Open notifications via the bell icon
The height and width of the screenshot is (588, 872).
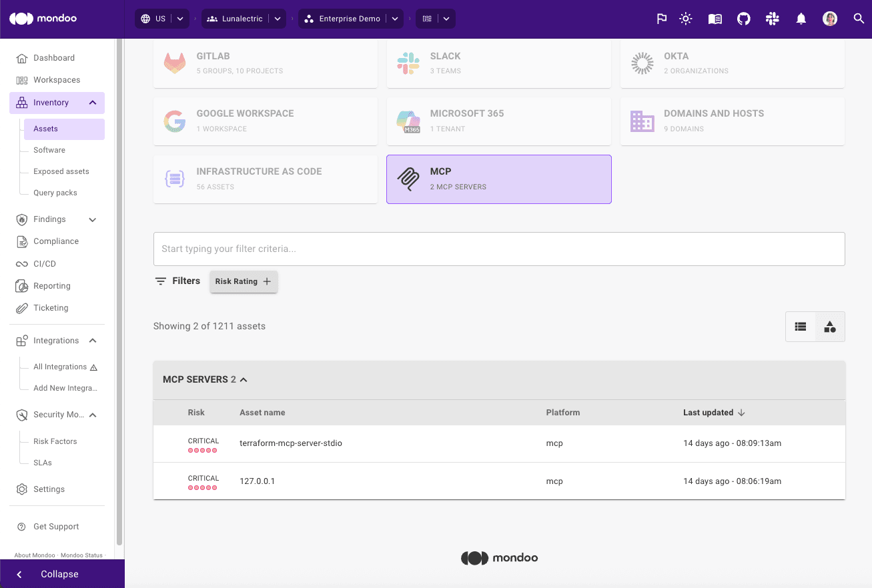801,19
